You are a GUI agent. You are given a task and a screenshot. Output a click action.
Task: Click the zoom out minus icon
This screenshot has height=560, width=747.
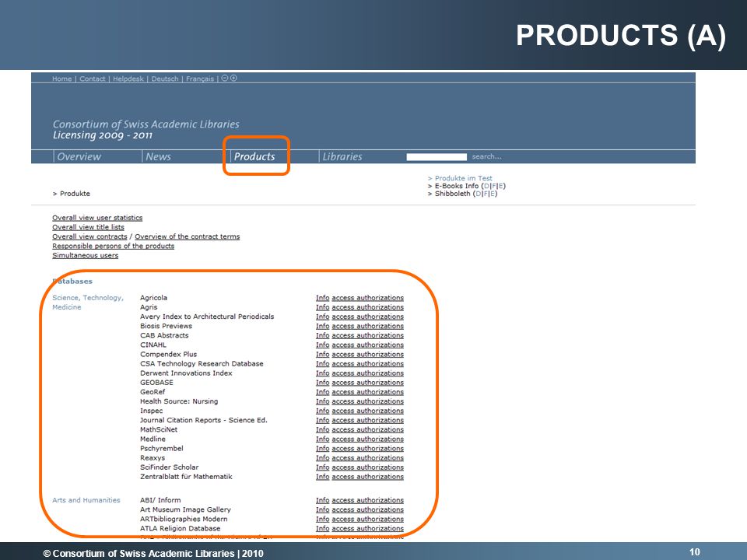(225, 78)
